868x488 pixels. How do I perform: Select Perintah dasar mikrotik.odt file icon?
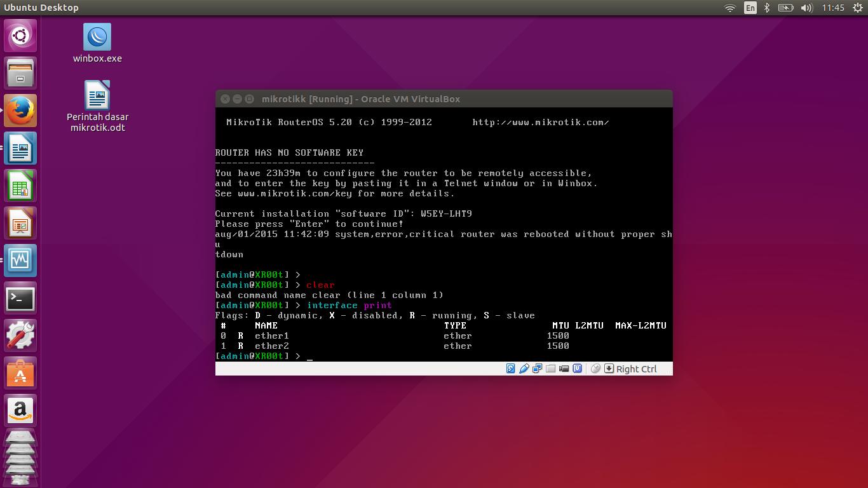97,106
